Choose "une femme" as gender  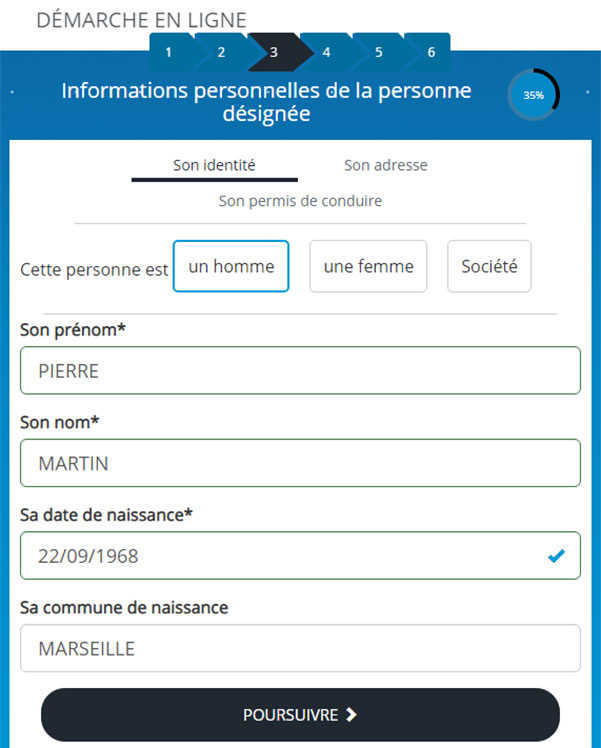point(368,266)
